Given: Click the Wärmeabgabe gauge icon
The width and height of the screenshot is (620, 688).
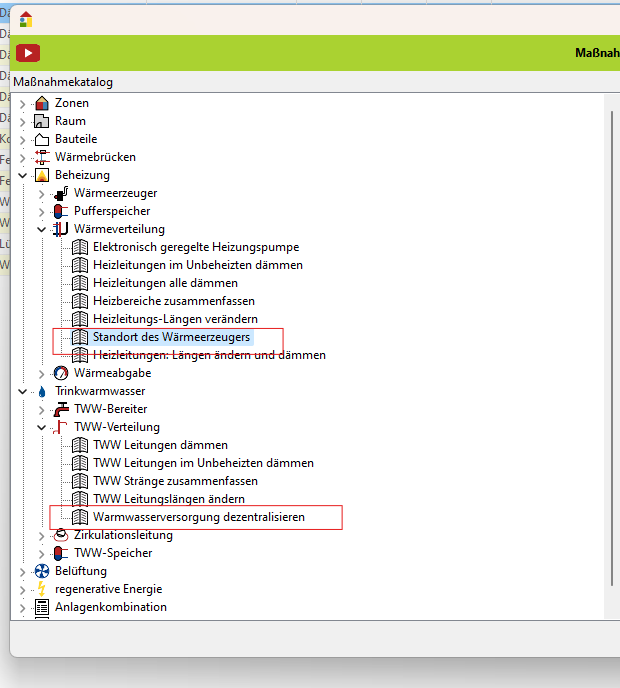Looking at the screenshot, I should pyautogui.click(x=60, y=373).
